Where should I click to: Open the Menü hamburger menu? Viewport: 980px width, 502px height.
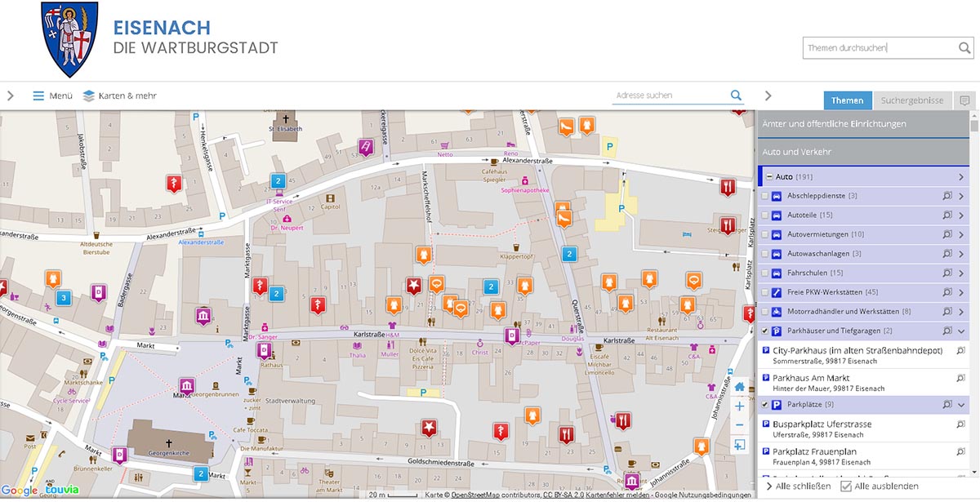[x=52, y=96]
